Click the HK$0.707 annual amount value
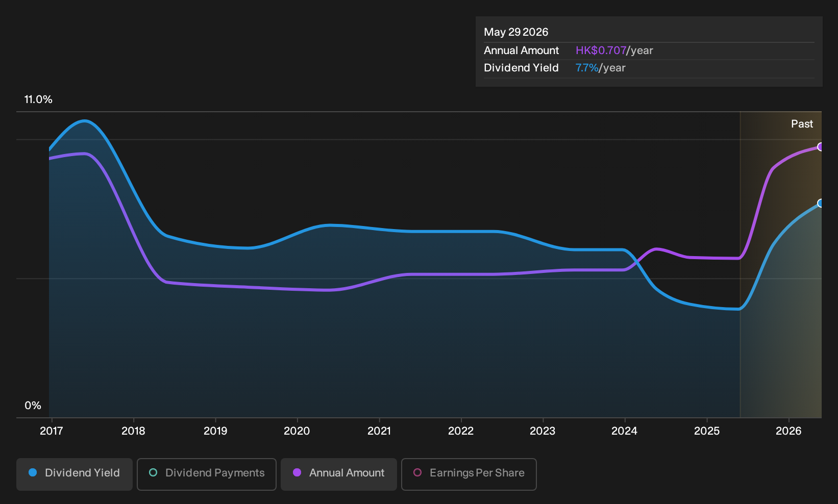838x504 pixels. (x=601, y=51)
